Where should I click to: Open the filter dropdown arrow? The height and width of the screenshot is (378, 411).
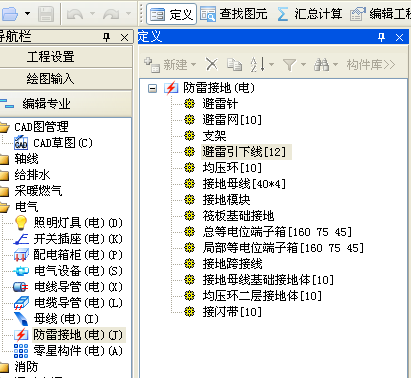tap(303, 64)
